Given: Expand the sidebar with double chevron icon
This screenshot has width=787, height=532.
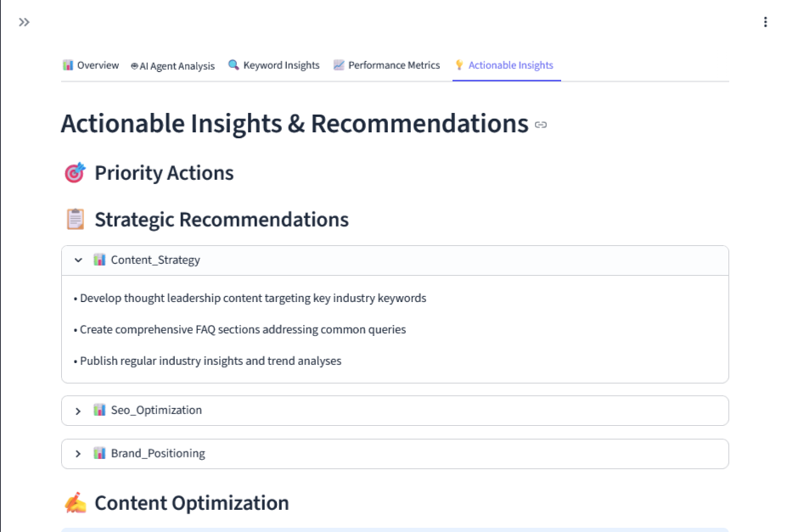Looking at the screenshot, I should (x=24, y=22).
